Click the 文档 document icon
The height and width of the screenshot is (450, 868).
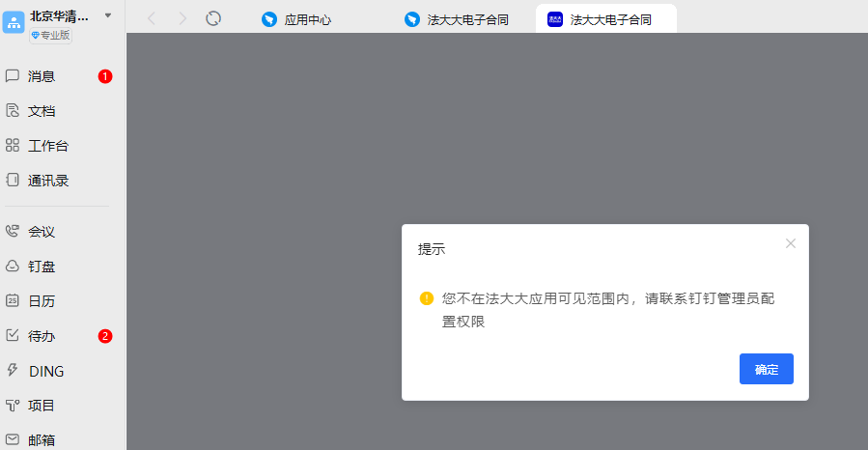click(x=13, y=111)
